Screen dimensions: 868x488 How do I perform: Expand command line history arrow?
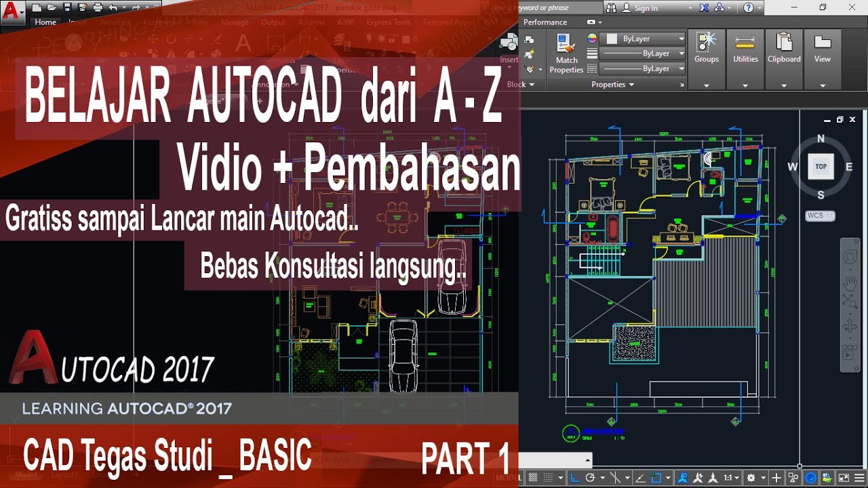587,462
